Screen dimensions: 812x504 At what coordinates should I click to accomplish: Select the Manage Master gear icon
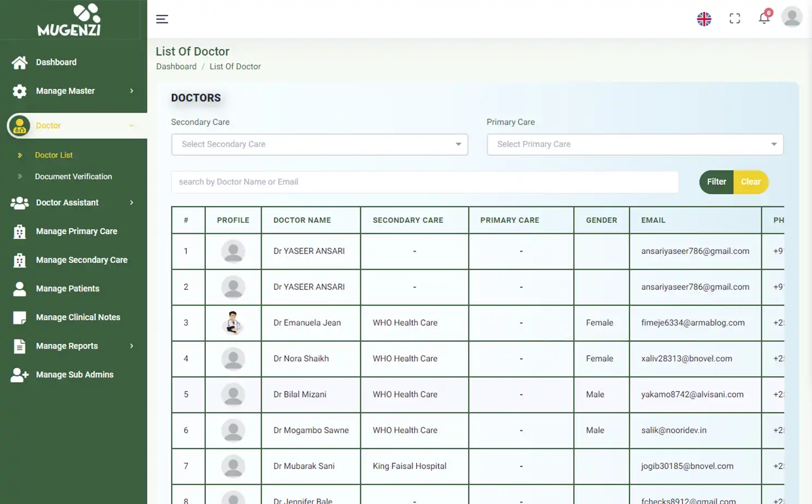[19, 91]
